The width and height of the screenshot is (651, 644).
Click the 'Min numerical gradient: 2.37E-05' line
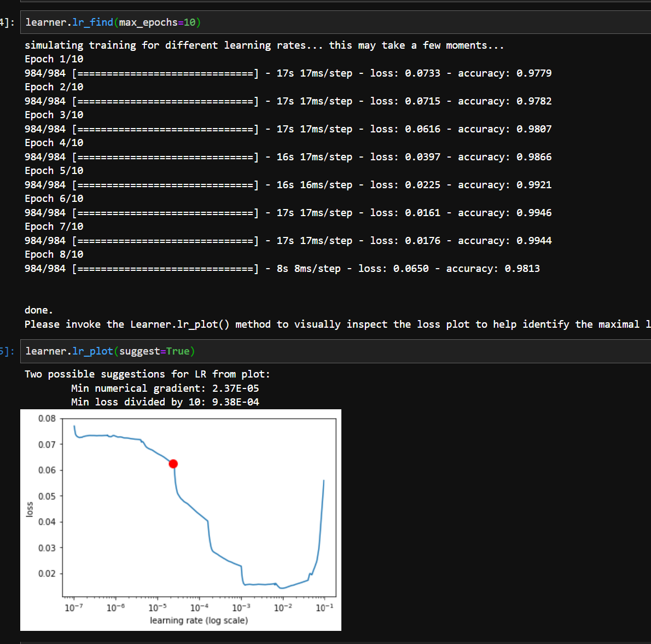click(165, 388)
